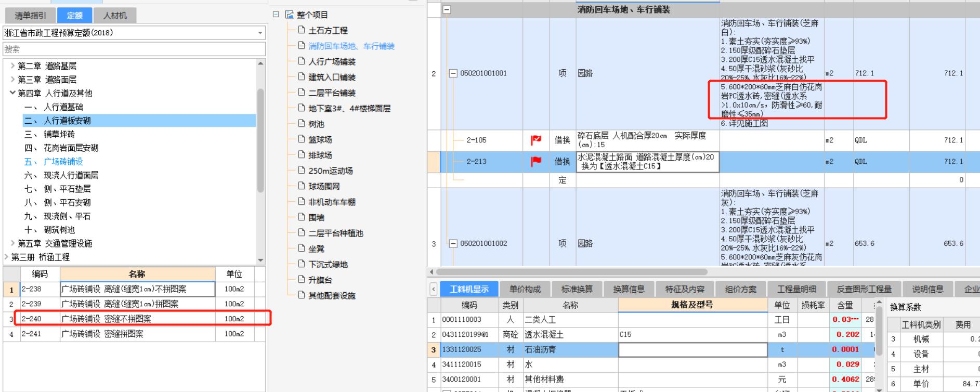The image size is (980, 392).
Task: Expand 第五章 交通管理设施 node
Action: point(12,243)
